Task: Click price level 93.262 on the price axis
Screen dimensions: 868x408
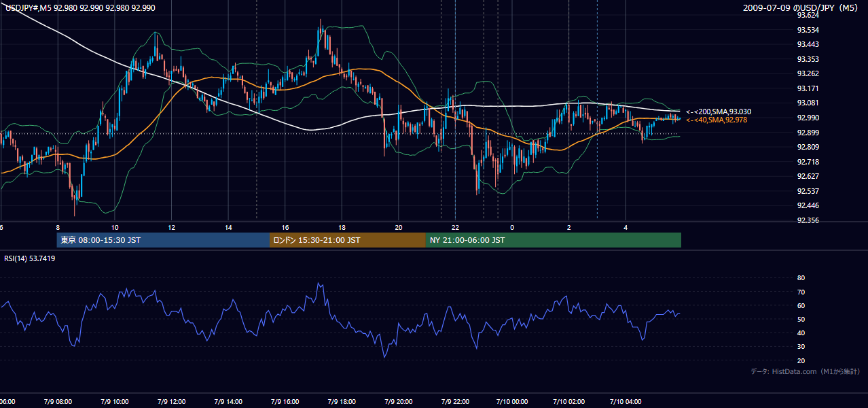Action: tap(808, 73)
